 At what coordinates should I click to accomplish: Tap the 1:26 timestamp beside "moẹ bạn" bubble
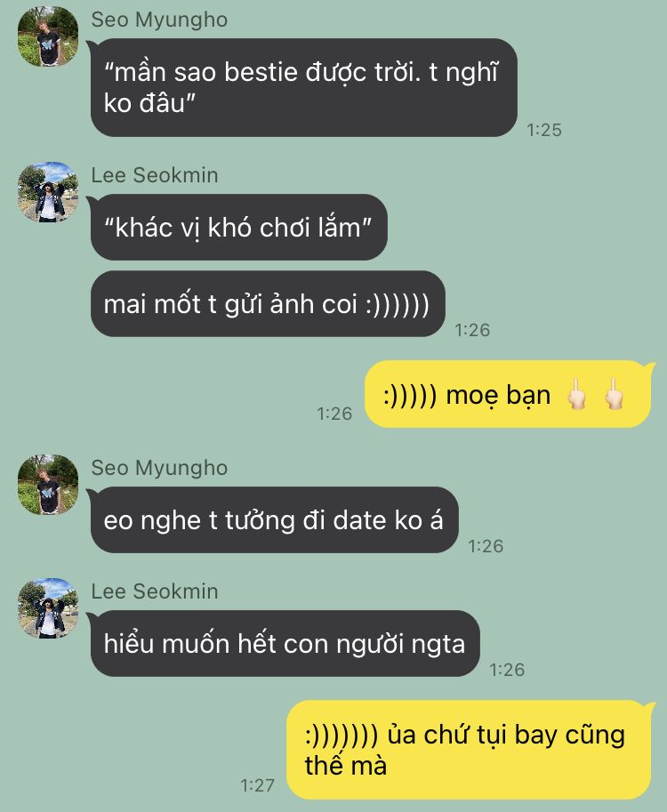pos(334,414)
